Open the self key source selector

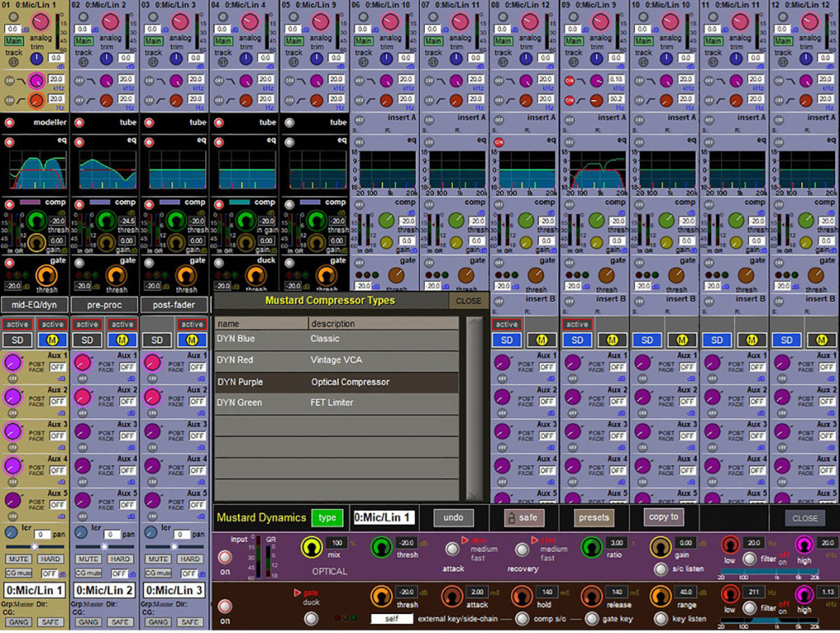(x=391, y=618)
